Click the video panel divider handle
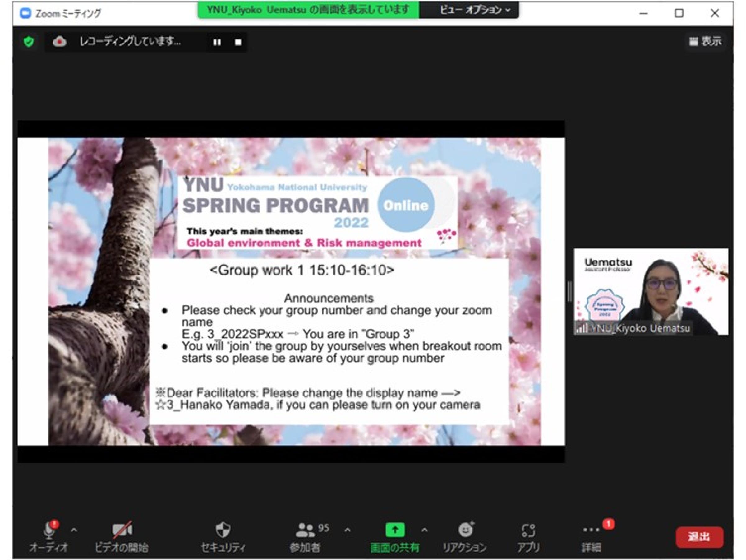 pyautogui.click(x=569, y=291)
